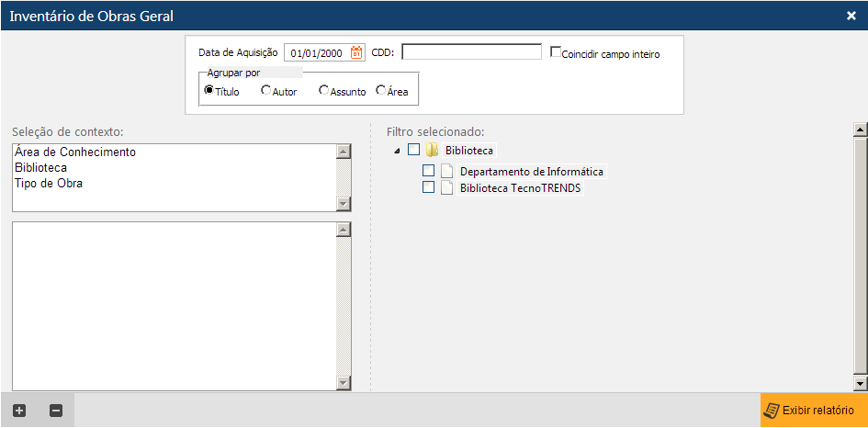Click the plus icon in bottom bar
Image resolution: width=868 pixels, height=428 pixels.
(19, 411)
